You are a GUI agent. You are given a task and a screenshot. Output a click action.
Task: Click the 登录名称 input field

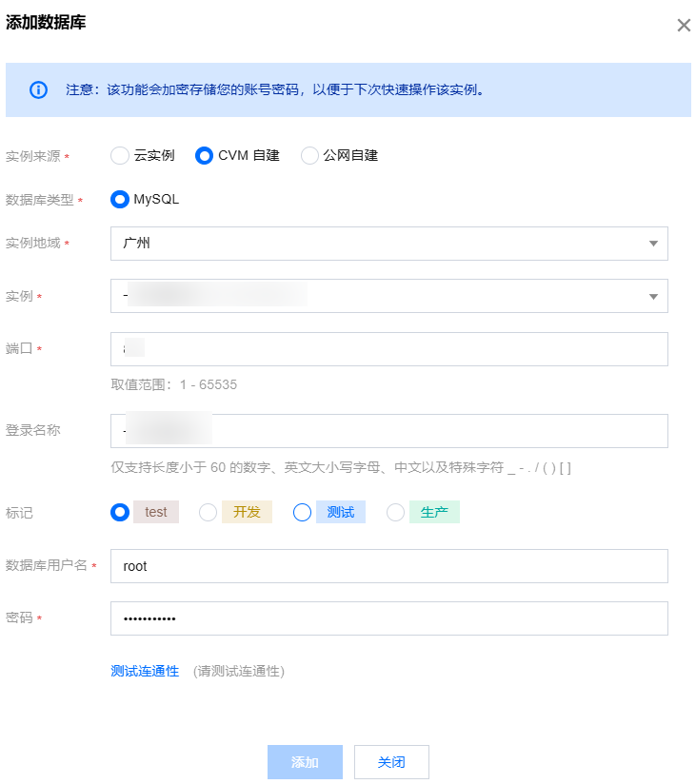point(388,431)
